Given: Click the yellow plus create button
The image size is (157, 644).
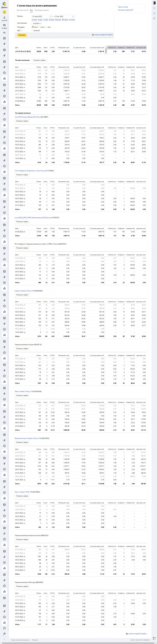Looking at the screenshot, I should (x=4, y=12).
